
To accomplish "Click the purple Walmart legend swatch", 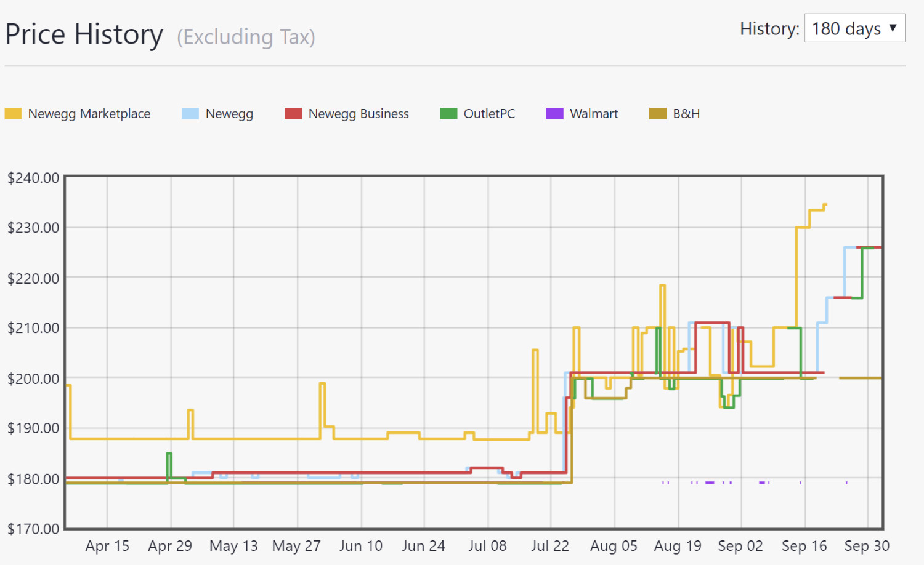I will coord(554,114).
